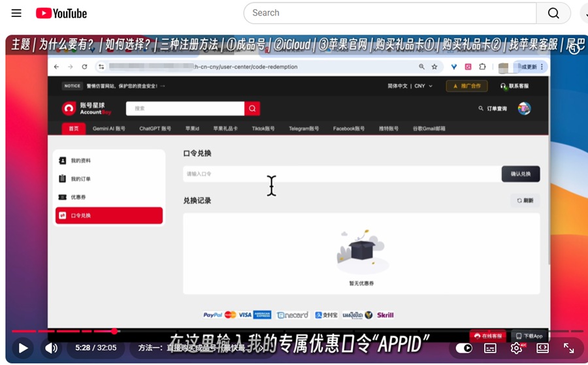Image resolution: width=588 pixels, height=365 pixels.
Task: Open the browser extensions puzzle icon
Action: tap(482, 67)
